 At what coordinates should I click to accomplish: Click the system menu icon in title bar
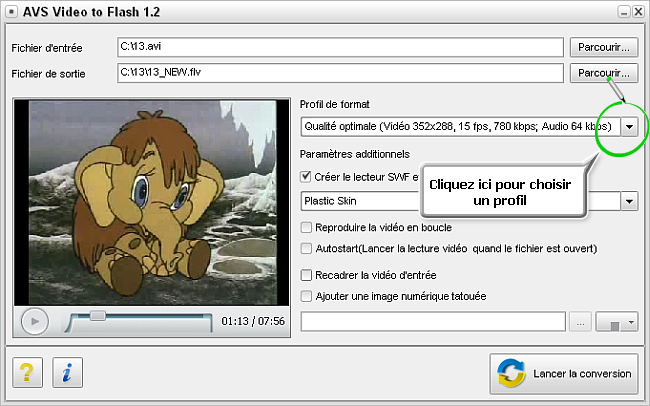coord(11,12)
